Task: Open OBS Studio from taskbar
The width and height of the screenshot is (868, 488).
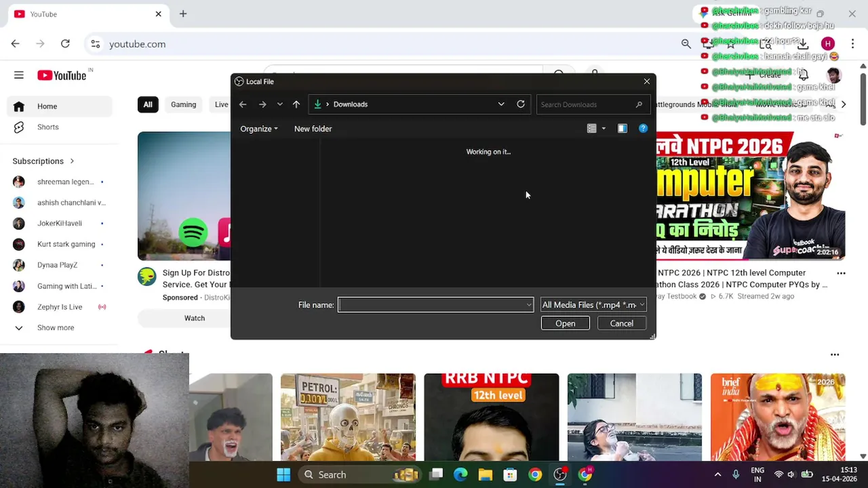Action: click(x=560, y=474)
